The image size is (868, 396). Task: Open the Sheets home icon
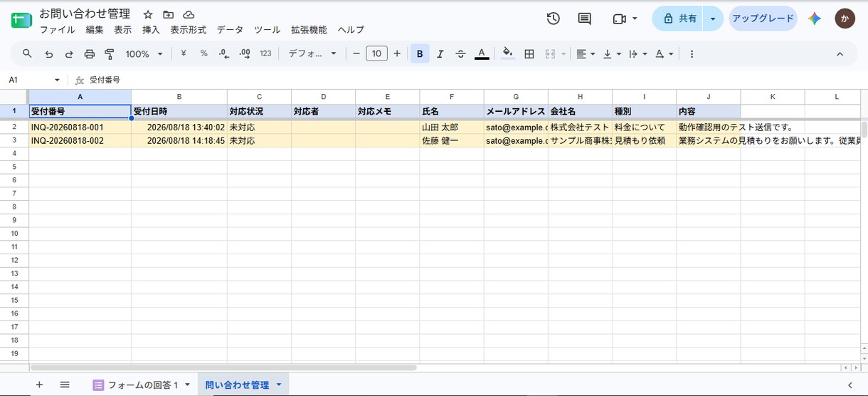(21, 19)
